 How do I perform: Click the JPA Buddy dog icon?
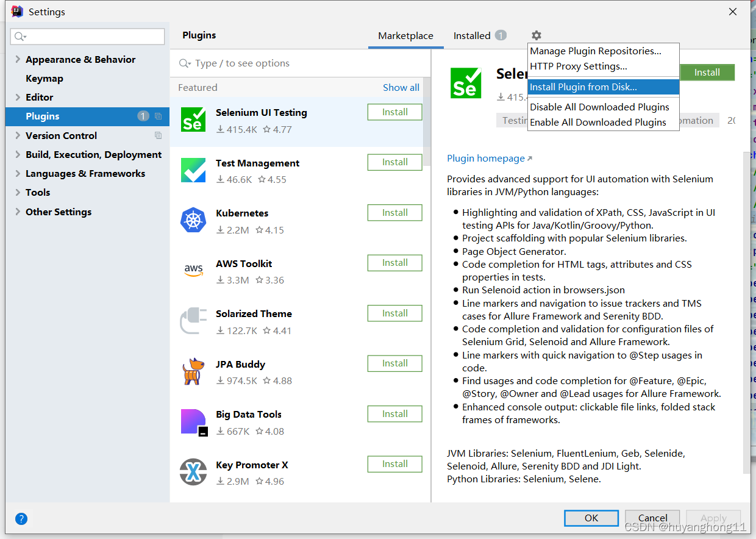tap(192, 371)
